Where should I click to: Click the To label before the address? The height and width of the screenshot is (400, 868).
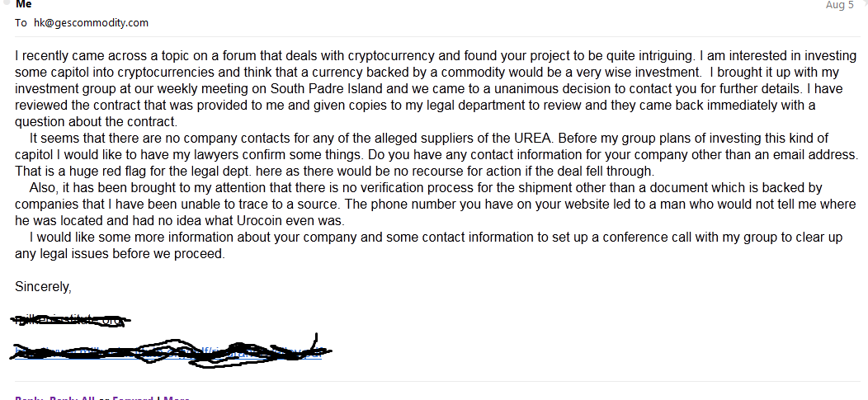[21, 23]
